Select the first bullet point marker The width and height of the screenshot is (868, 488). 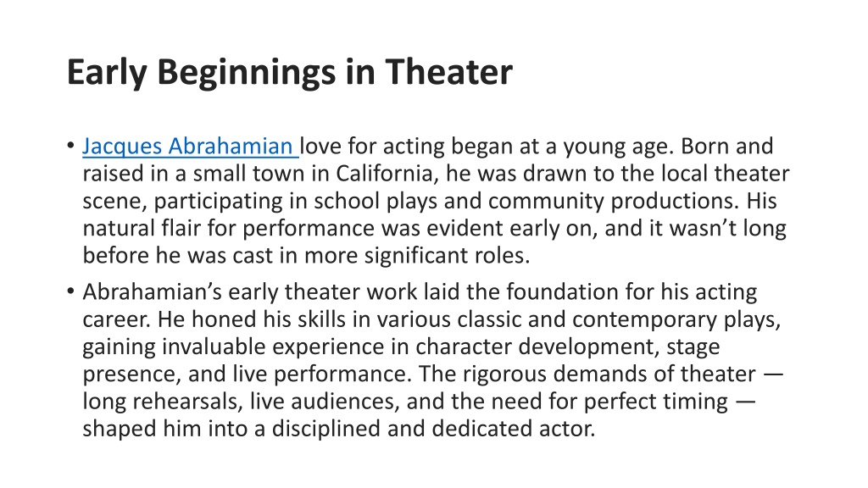click(70, 146)
